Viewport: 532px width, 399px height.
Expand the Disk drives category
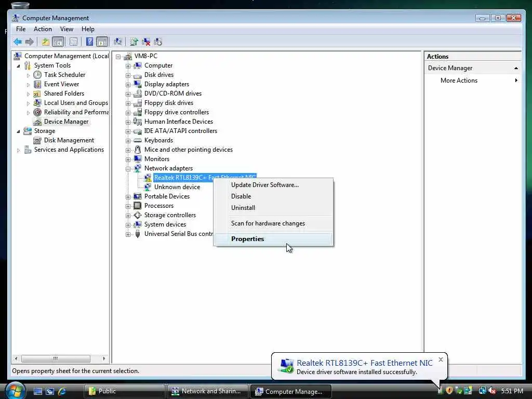click(128, 75)
